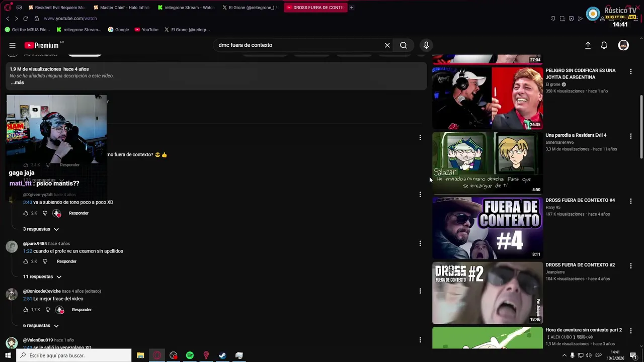Go back with browser back arrow
644x362 pixels.
[x=8, y=19]
